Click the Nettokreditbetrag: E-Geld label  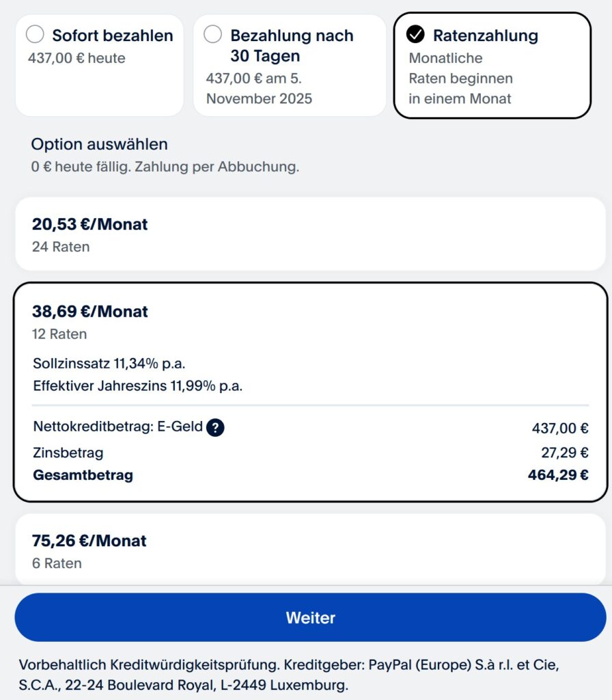click(117, 427)
